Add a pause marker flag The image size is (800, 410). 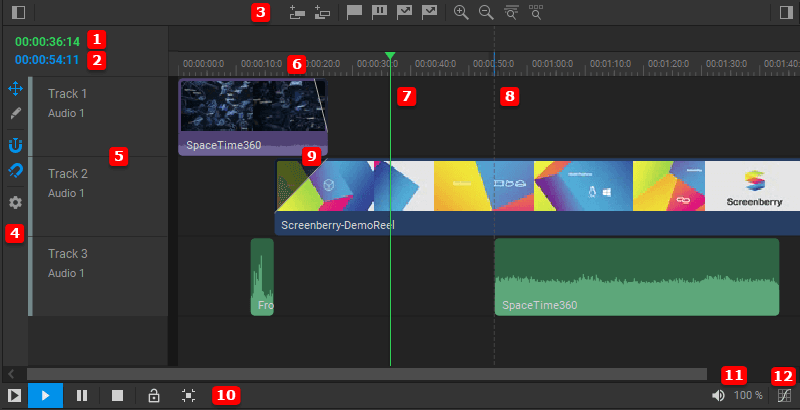point(379,12)
